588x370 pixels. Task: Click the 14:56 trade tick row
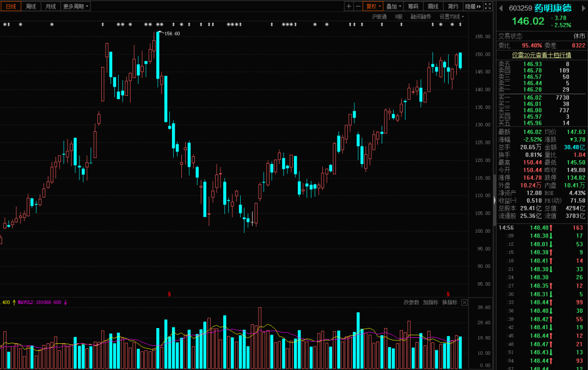(542, 228)
